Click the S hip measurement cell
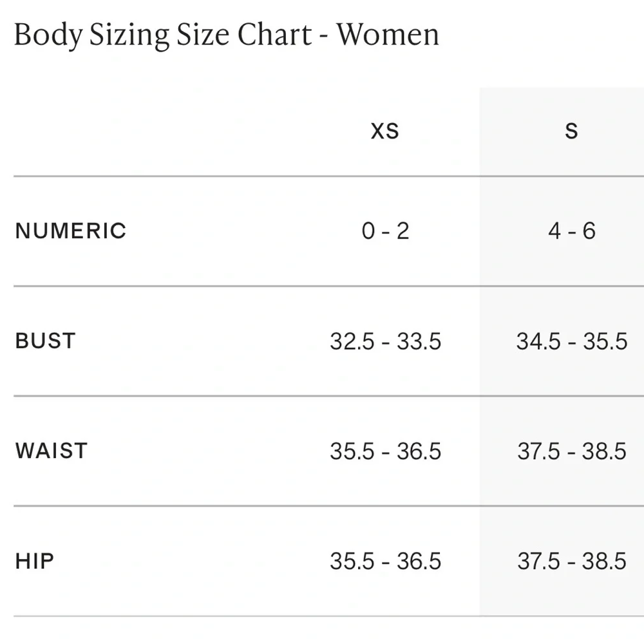 click(x=571, y=561)
